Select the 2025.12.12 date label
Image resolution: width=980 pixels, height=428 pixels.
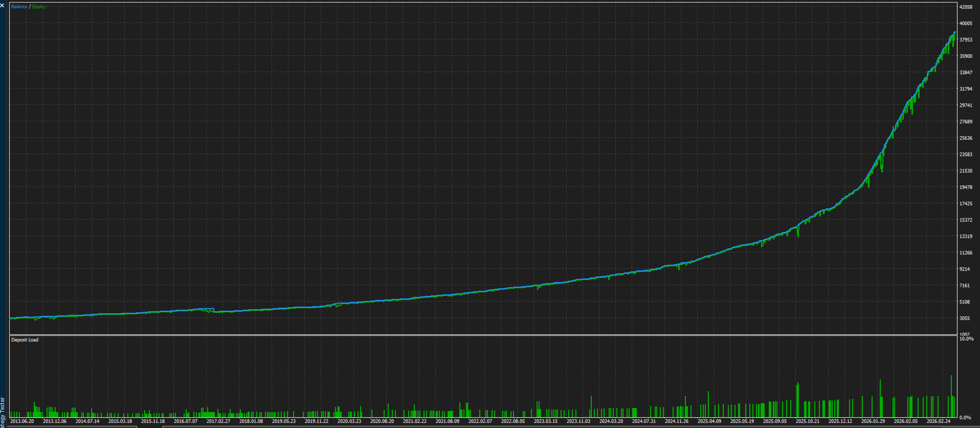[840, 421]
